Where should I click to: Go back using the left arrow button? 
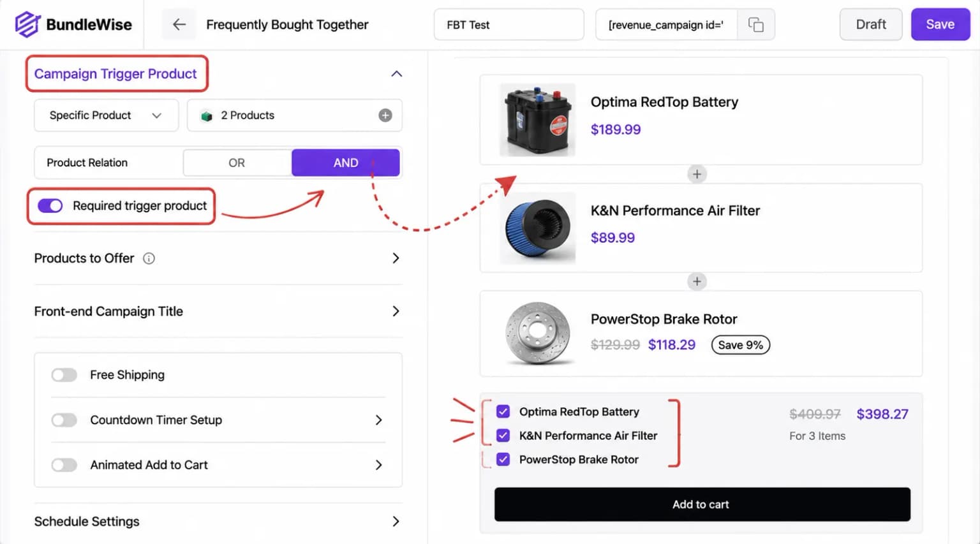click(179, 24)
